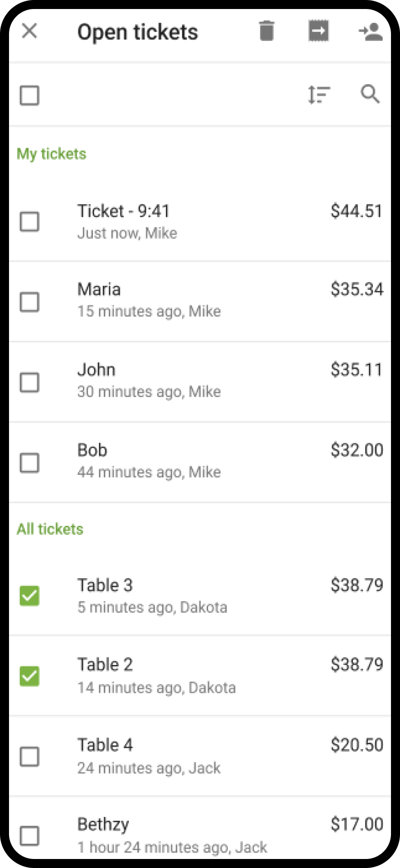Viewport: 400px width, 868px height.
Task: Select the Bethzy ticket checkbox
Action: click(x=30, y=836)
